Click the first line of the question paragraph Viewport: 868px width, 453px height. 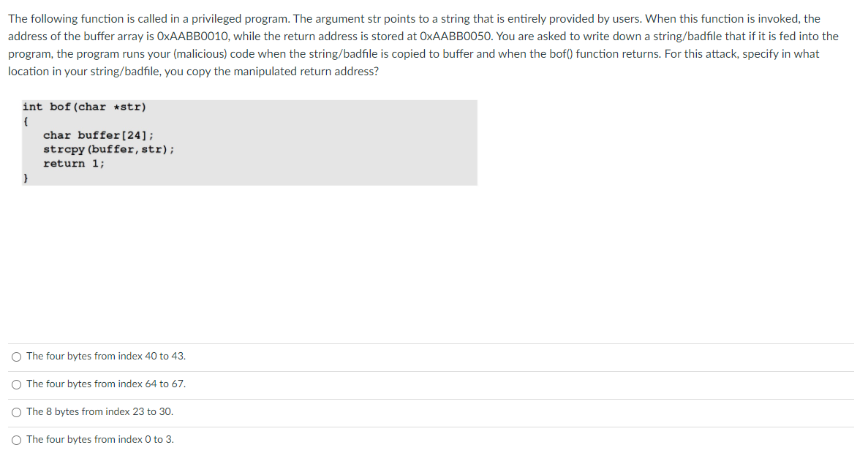pyautogui.click(x=417, y=18)
